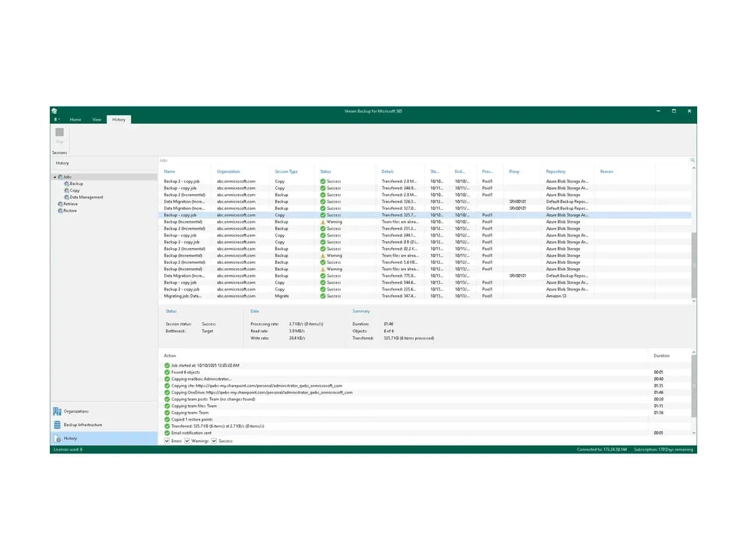Click the Action column header

pyautogui.click(x=169, y=356)
